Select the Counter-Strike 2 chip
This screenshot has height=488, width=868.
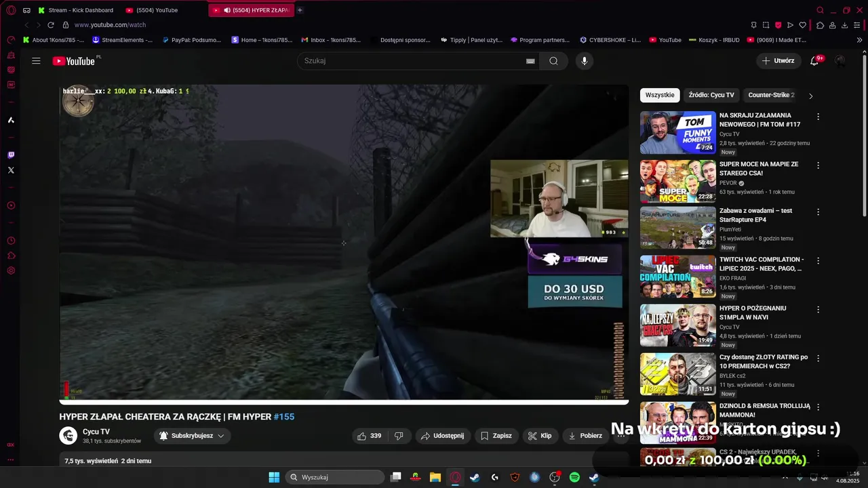coord(771,96)
